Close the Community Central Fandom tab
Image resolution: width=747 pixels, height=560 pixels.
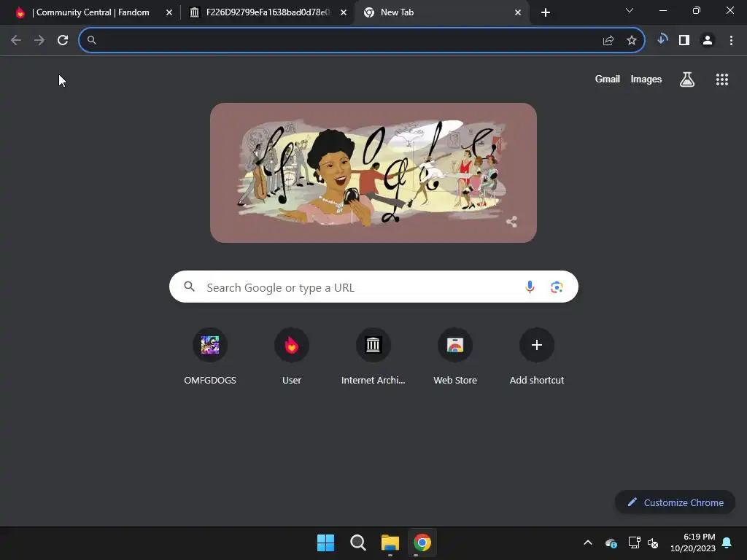click(x=169, y=12)
